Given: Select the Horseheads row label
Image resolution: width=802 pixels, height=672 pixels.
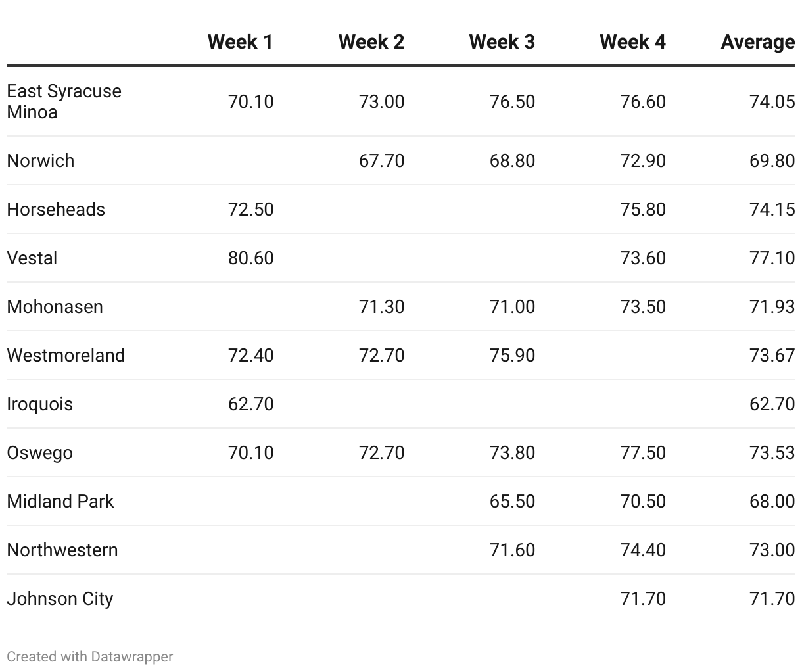Looking at the screenshot, I should [x=56, y=209].
